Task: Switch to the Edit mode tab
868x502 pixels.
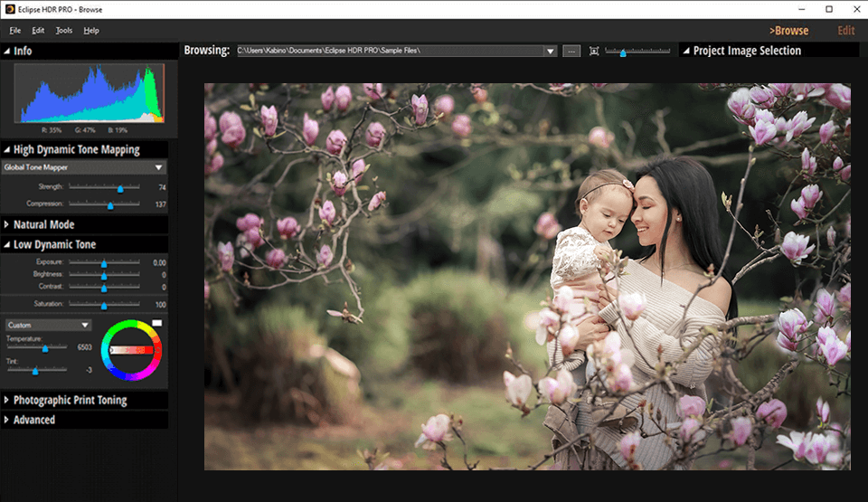Action: click(x=845, y=31)
